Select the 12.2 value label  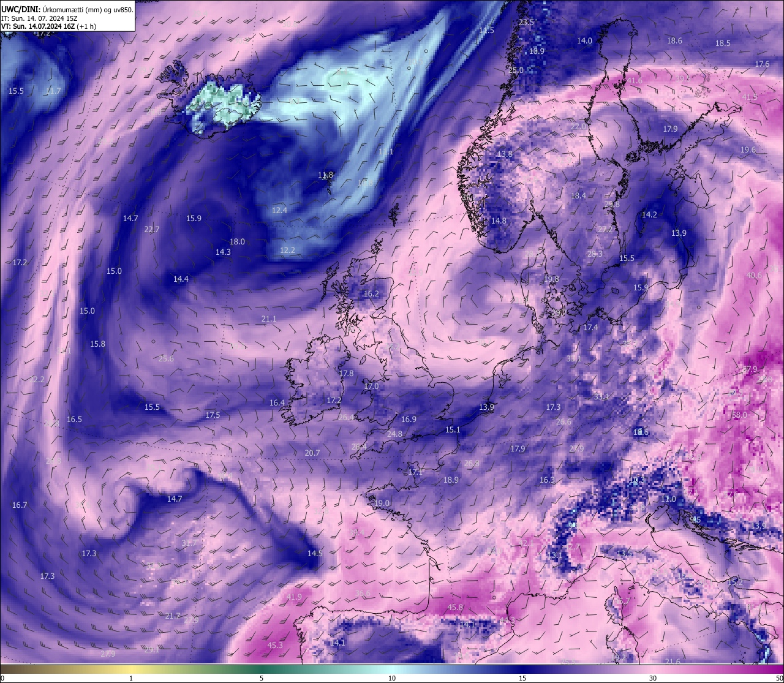(x=287, y=251)
